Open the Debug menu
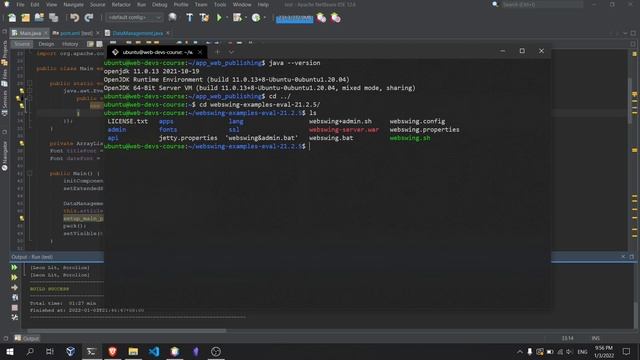Viewport: 640px width, 360px height. (x=160, y=4)
